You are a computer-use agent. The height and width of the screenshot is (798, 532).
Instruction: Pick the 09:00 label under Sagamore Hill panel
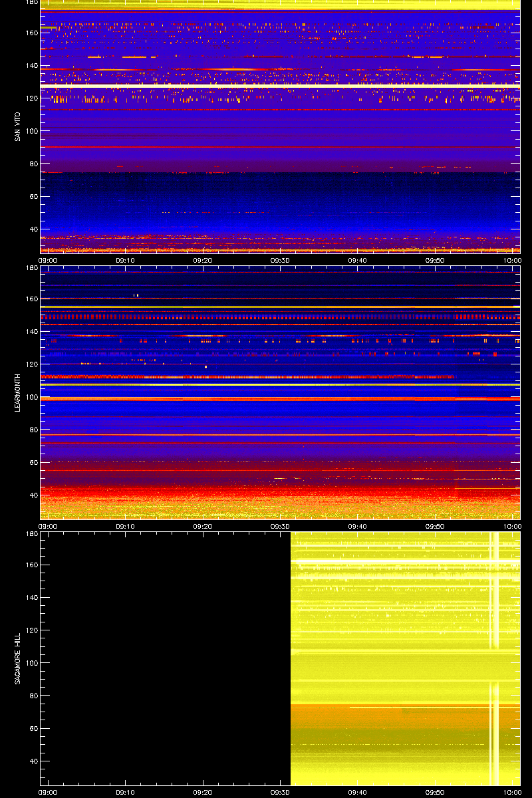pyautogui.click(x=48, y=793)
